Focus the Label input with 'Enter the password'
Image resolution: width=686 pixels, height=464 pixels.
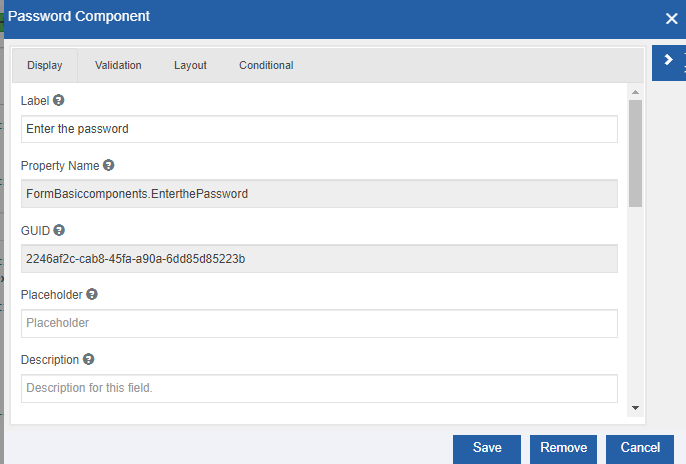tap(319, 129)
